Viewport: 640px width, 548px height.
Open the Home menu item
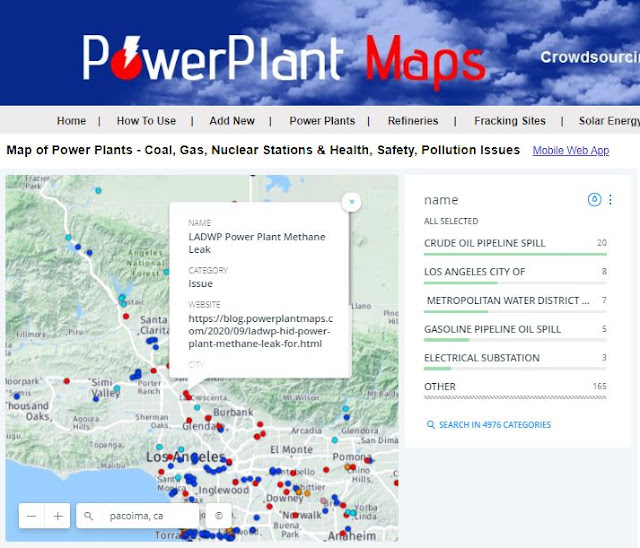point(71,121)
